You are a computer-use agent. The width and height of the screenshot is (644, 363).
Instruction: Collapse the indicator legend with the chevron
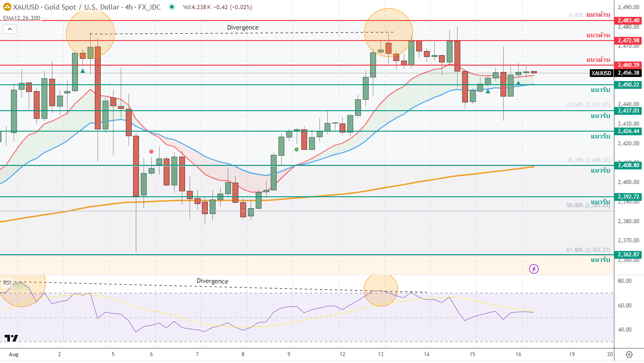point(10,29)
